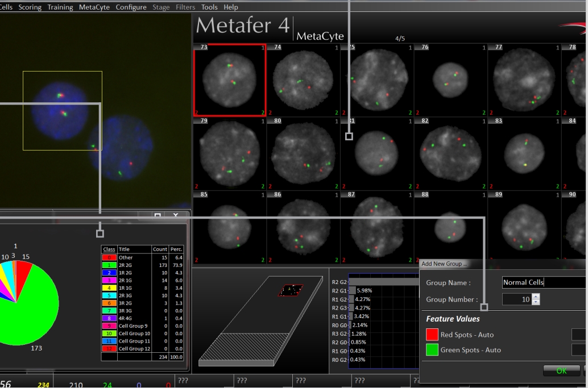Viewport: 588px width, 388px height.
Task: Click the Red Spots - Auto value box
Action: [579, 335]
